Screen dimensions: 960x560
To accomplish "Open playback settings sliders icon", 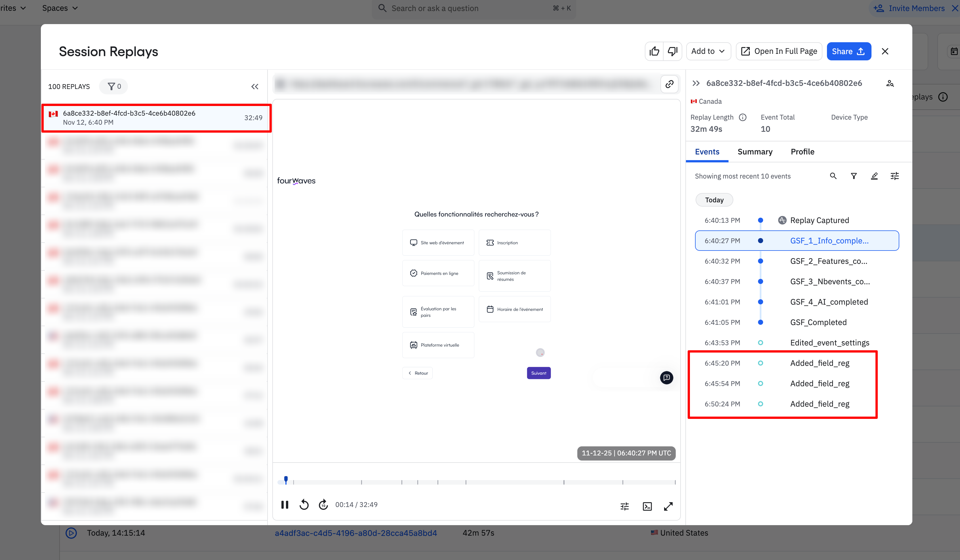I will coord(625,506).
